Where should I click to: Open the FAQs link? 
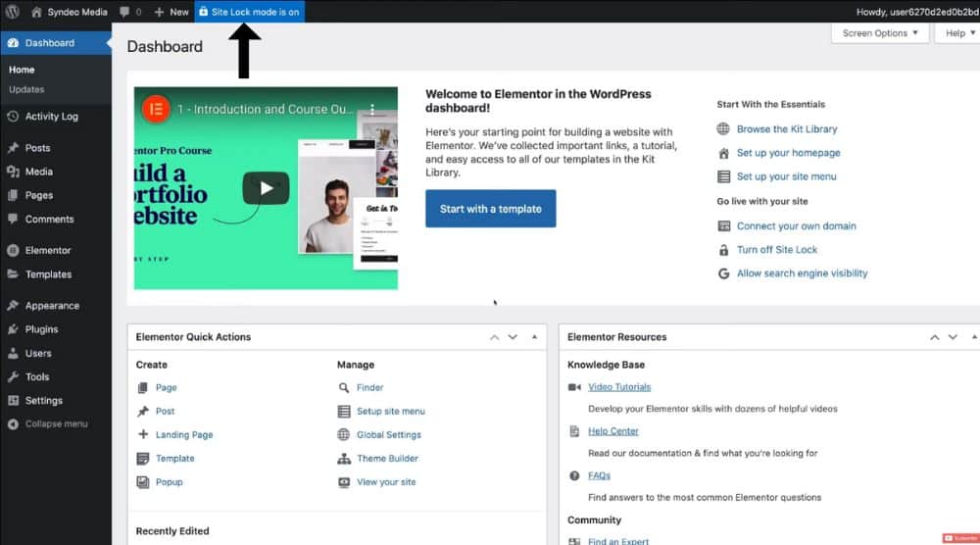tap(599, 475)
